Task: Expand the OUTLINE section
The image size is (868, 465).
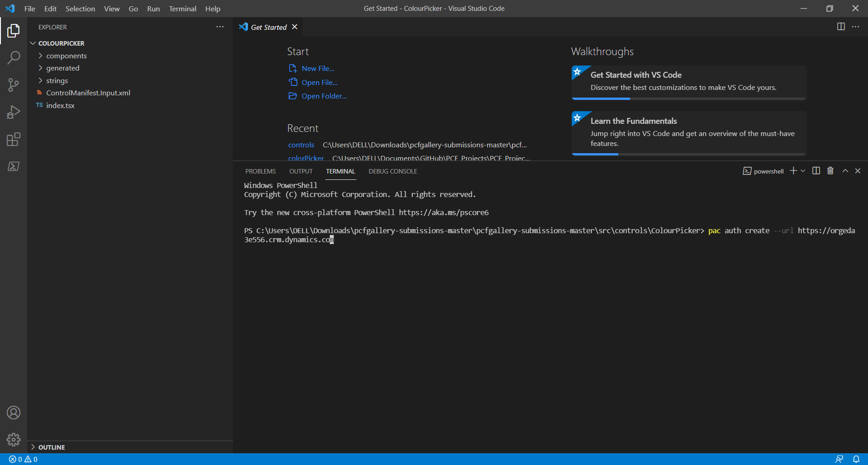Action: pyautogui.click(x=52, y=447)
